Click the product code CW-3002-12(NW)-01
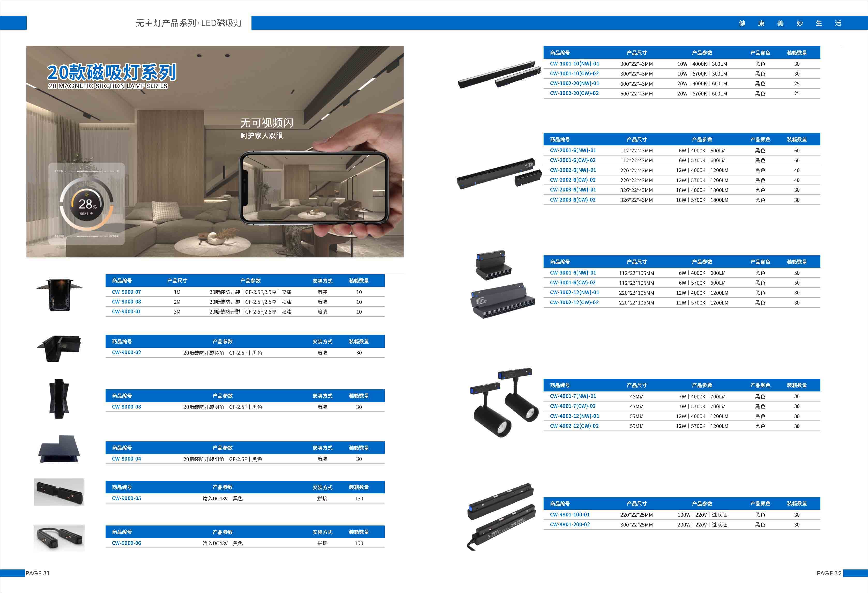 [x=574, y=293]
